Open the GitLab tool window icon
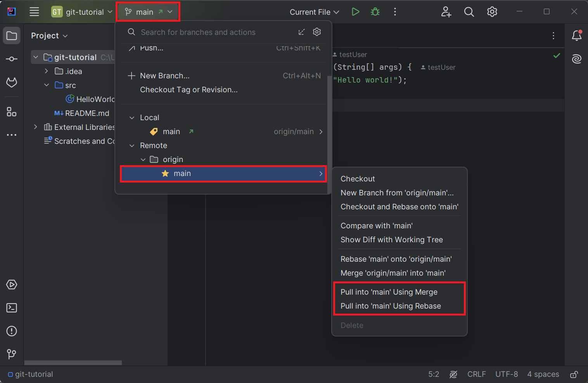 (x=12, y=83)
